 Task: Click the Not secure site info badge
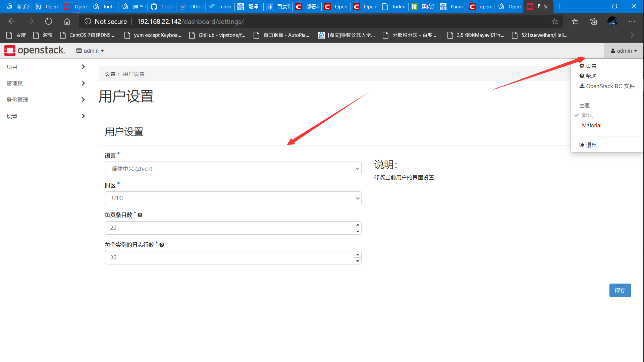click(105, 21)
